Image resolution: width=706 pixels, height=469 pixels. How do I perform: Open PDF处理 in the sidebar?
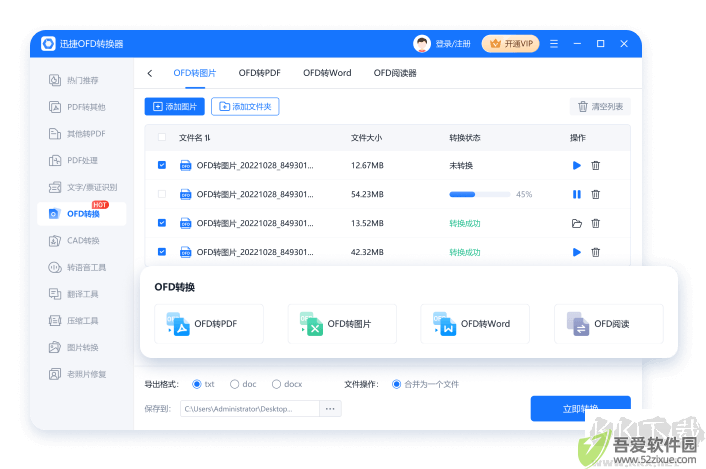[73, 160]
